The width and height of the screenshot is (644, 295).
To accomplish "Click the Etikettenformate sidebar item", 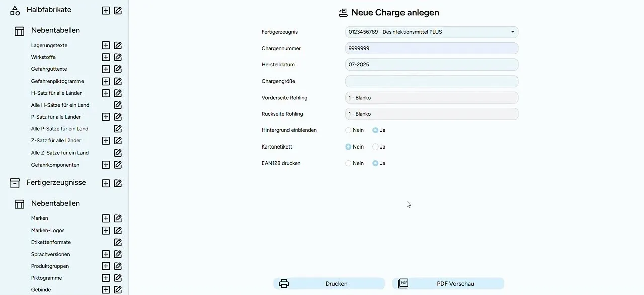I will point(51,242).
